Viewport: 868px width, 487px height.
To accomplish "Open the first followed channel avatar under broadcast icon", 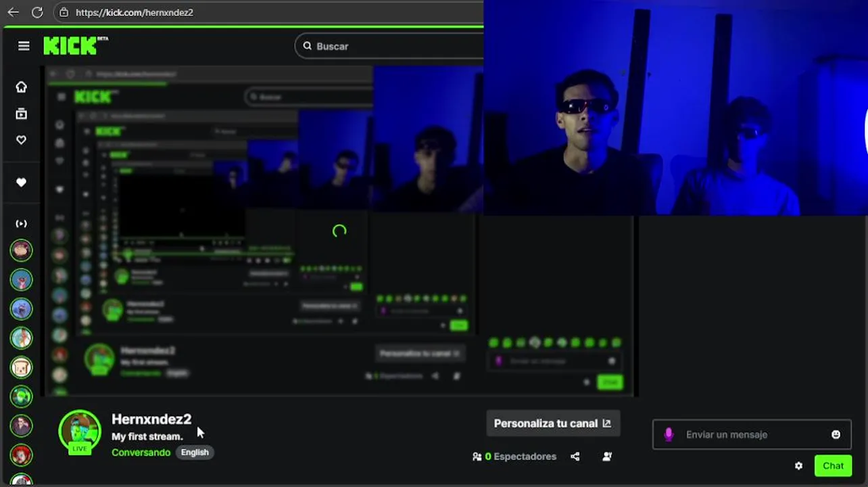I will (x=22, y=250).
